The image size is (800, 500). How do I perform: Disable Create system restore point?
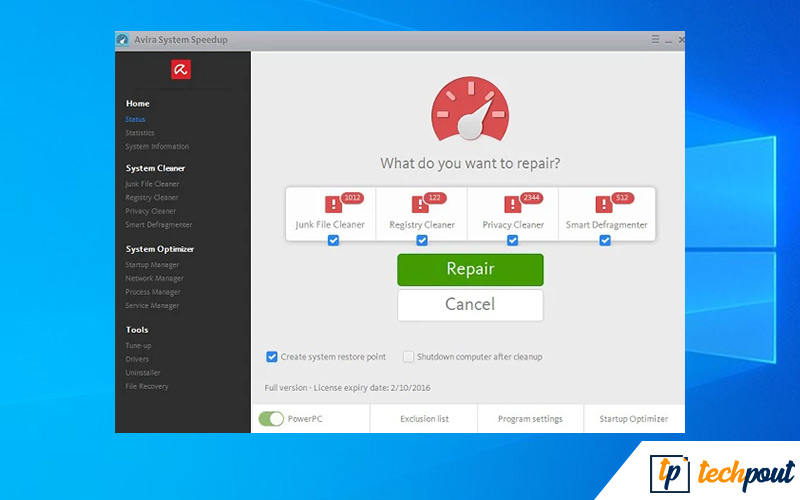tap(272, 356)
